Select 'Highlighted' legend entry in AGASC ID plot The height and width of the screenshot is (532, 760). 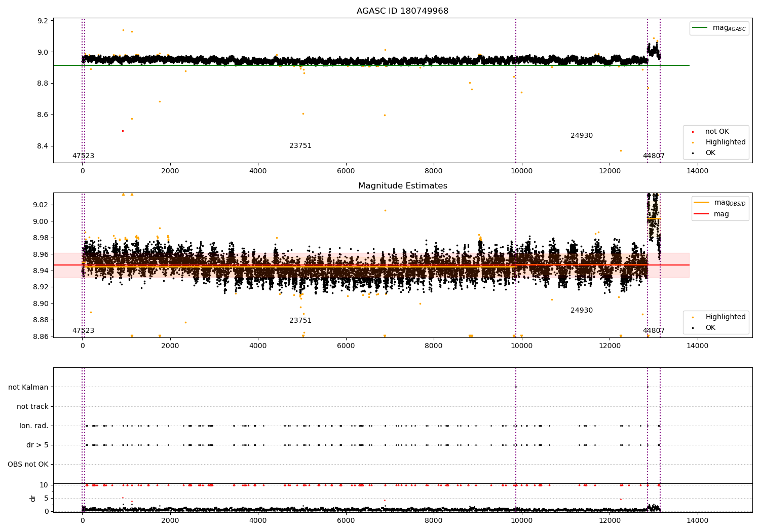click(725, 142)
